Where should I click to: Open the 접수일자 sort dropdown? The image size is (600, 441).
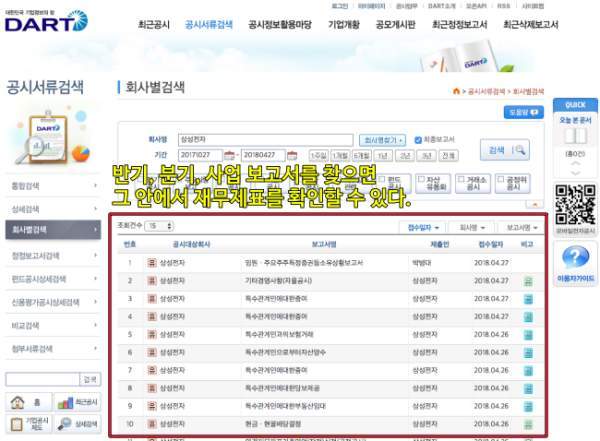pos(423,227)
